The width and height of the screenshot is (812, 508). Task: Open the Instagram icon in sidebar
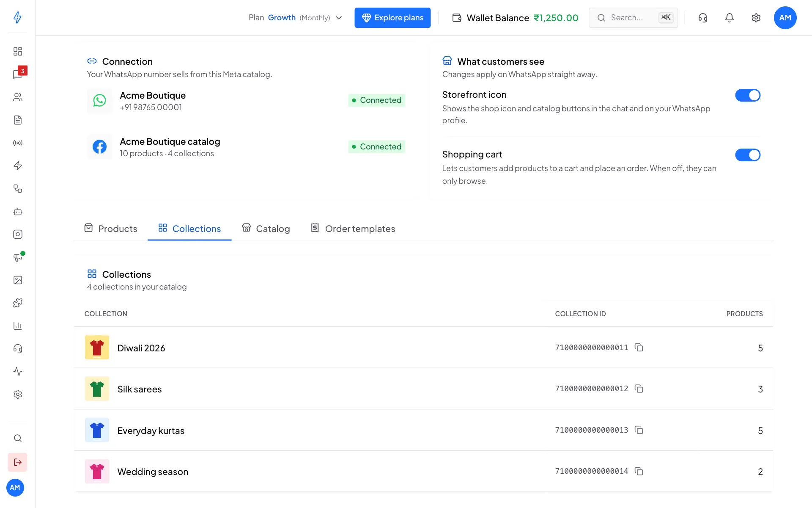pos(17,234)
